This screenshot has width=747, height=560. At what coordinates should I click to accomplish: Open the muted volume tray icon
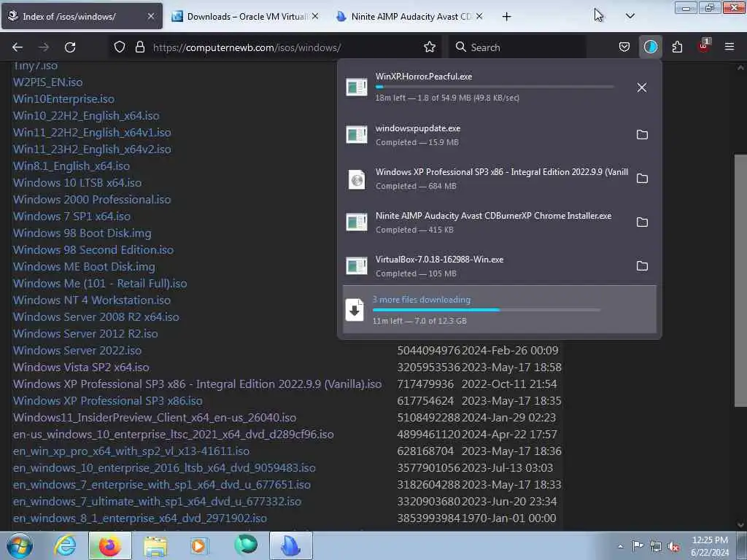(x=673, y=547)
